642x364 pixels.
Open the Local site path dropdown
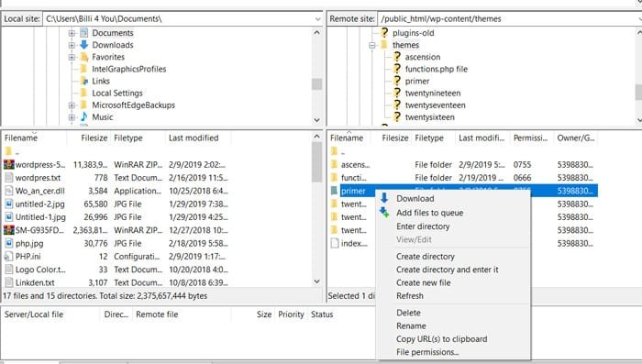pyautogui.click(x=317, y=19)
